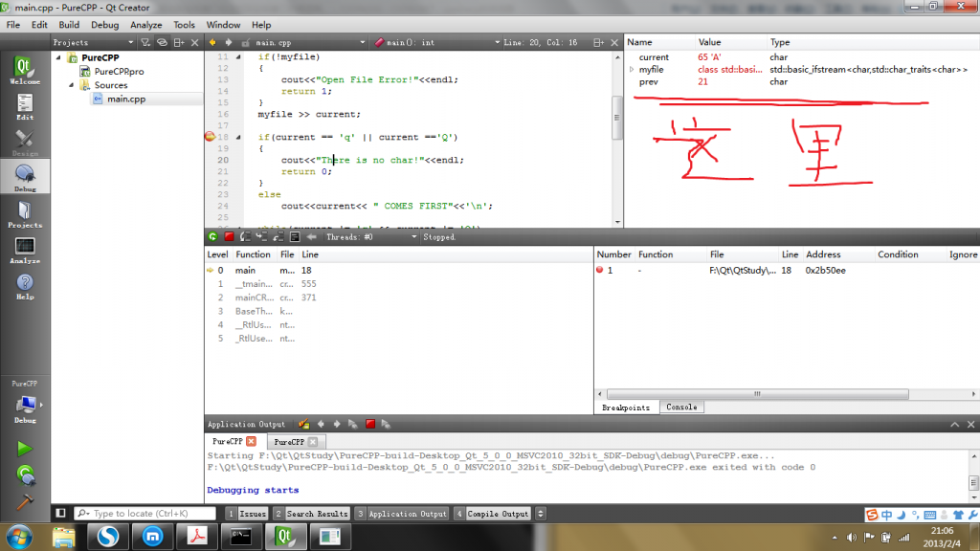Stop the debugger with red square

click(x=229, y=236)
